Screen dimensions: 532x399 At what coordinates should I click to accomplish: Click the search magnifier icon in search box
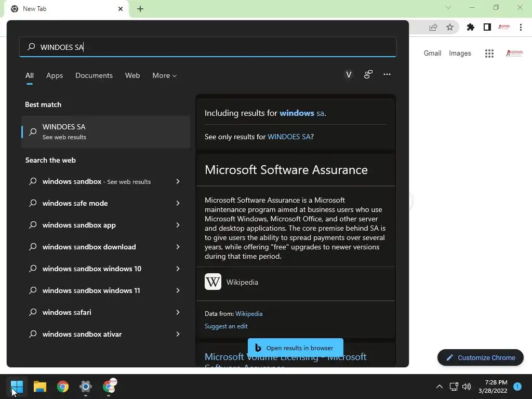coord(31,47)
